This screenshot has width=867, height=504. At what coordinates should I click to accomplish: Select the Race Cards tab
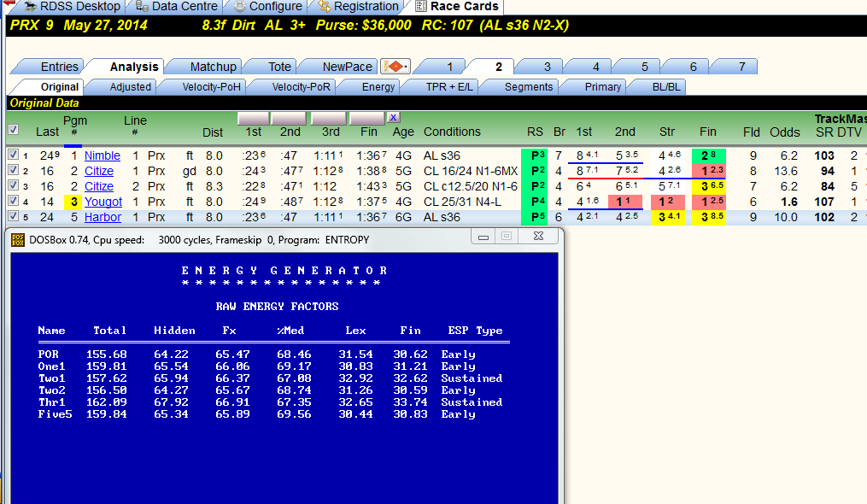coord(457,7)
